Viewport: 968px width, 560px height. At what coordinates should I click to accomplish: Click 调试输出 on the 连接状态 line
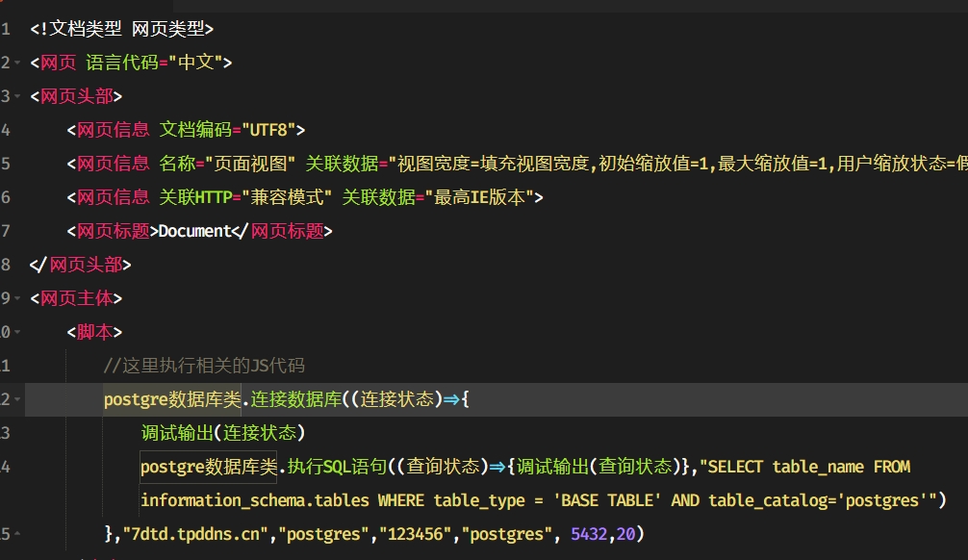pos(177,433)
